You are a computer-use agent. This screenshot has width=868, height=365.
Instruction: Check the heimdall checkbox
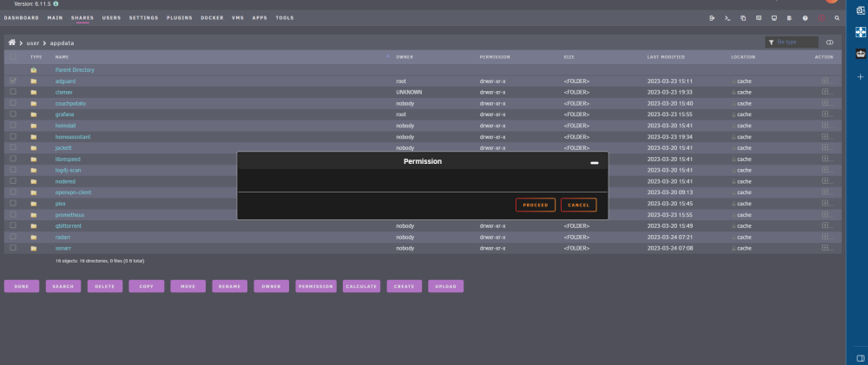tap(13, 125)
